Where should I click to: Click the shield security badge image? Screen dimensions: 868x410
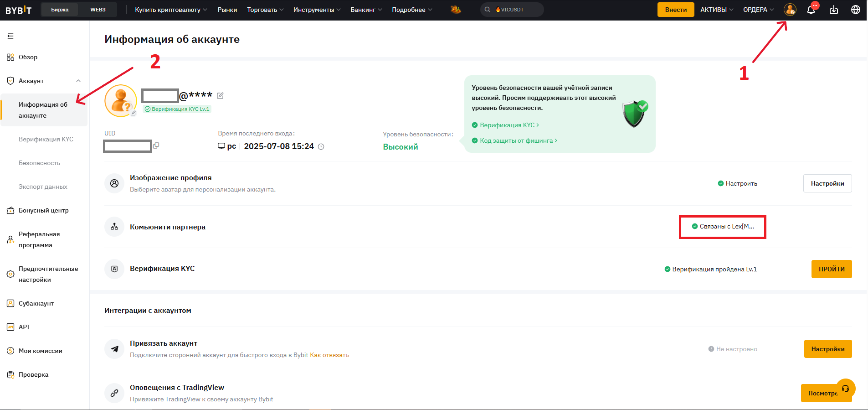635,114
